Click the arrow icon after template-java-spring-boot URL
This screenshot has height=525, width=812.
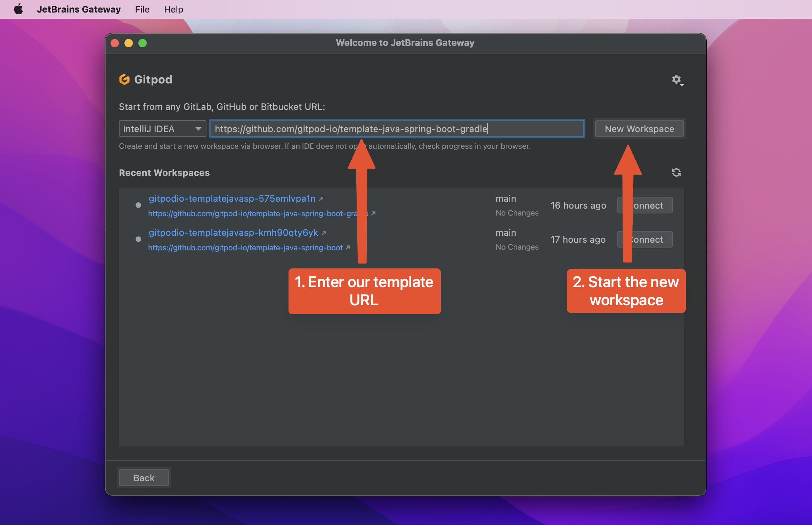point(348,248)
